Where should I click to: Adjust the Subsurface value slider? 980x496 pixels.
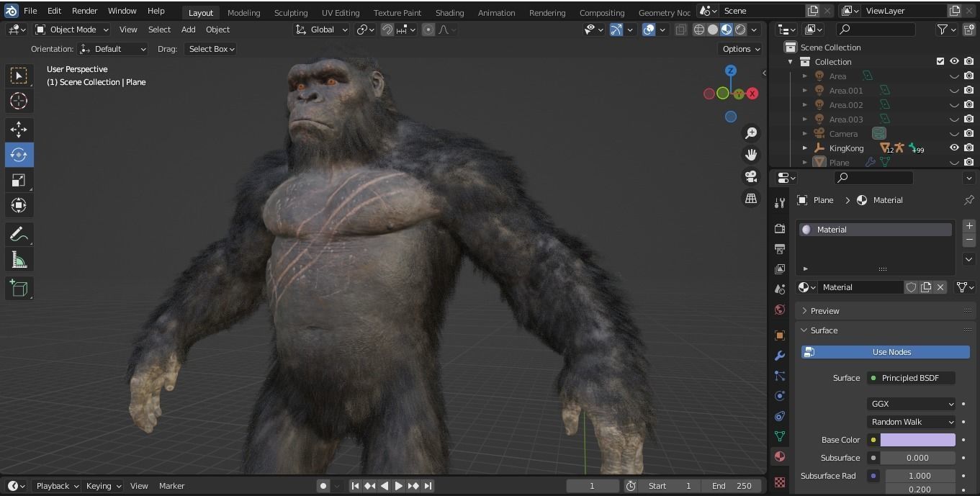click(x=918, y=458)
